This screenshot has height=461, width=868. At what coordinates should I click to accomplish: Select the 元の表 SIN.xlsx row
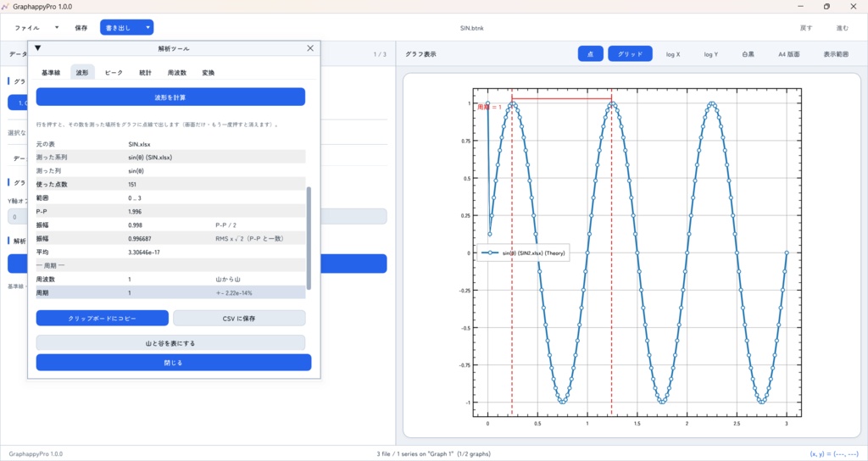(x=170, y=144)
